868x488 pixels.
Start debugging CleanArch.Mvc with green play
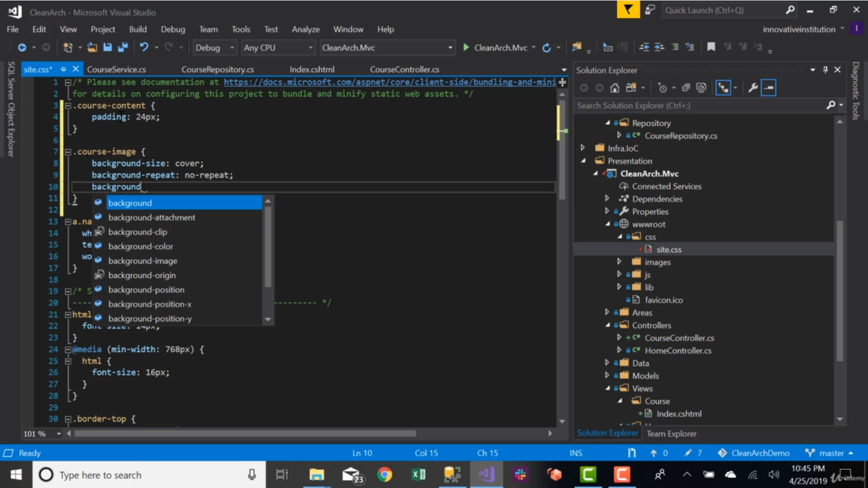(467, 48)
